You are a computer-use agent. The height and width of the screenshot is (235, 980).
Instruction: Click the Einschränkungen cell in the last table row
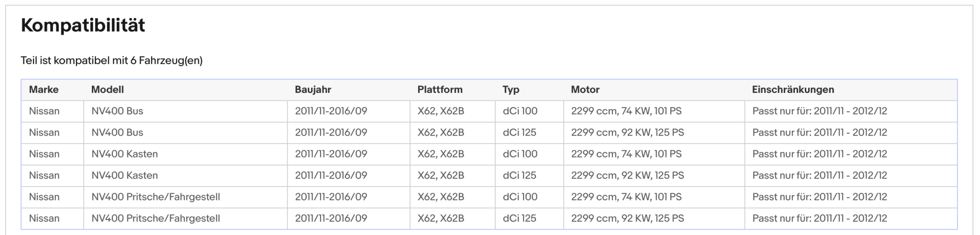[851, 218]
